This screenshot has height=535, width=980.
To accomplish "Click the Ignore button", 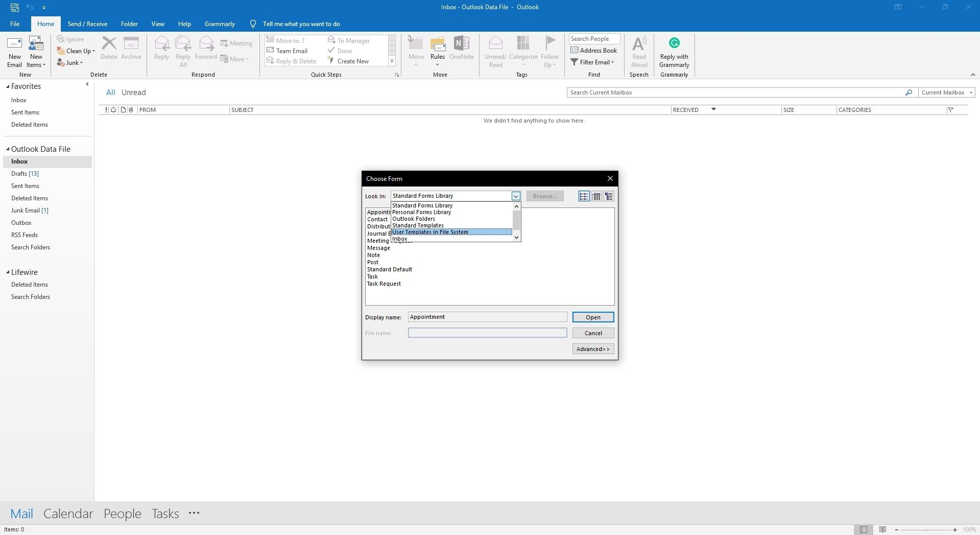I will pyautogui.click(x=70, y=39).
